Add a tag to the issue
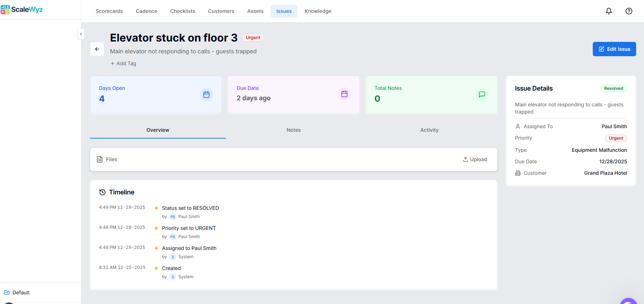Viewport: 644px width, 304px height. click(123, 63)
